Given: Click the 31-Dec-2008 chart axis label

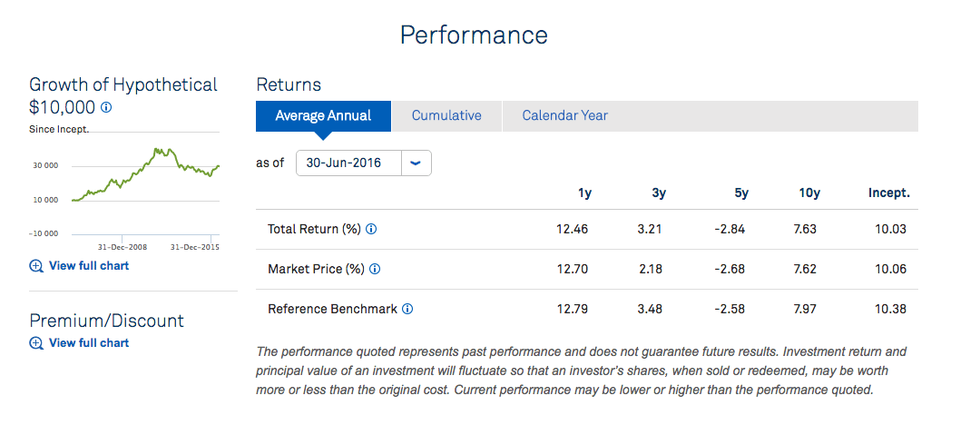Looking at the screenshot, I should click(122, 247).
